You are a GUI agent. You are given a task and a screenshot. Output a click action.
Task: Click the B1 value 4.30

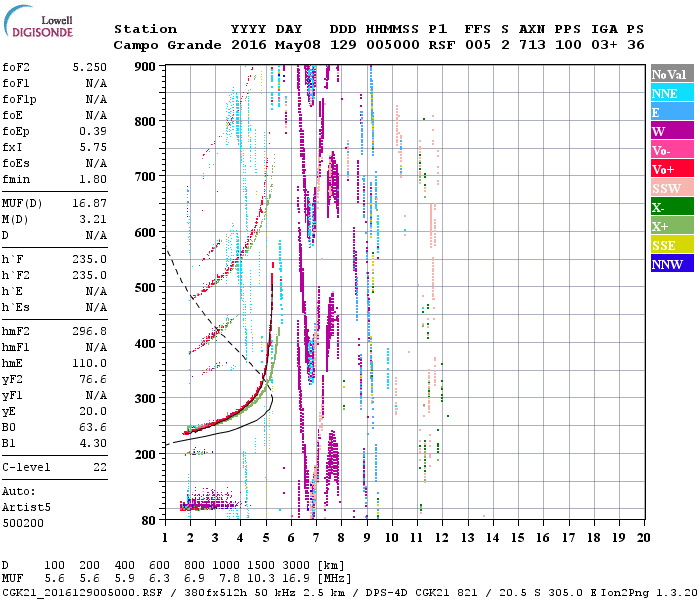[x=93, y=443]
